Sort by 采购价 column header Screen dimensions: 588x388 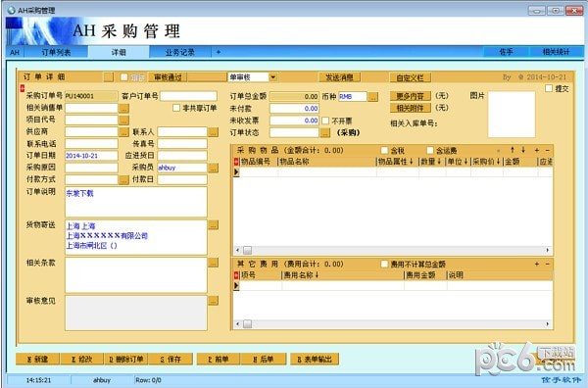coord(486,162)
